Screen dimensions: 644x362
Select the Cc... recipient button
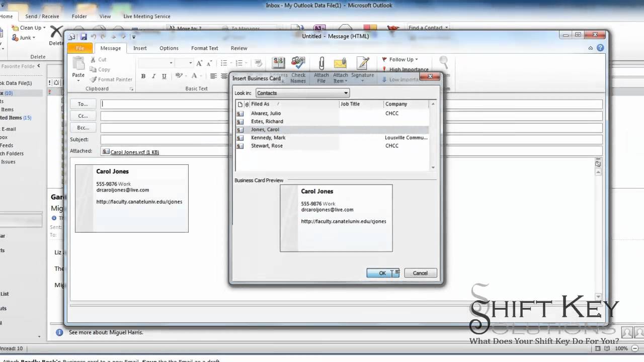(83, 116)
